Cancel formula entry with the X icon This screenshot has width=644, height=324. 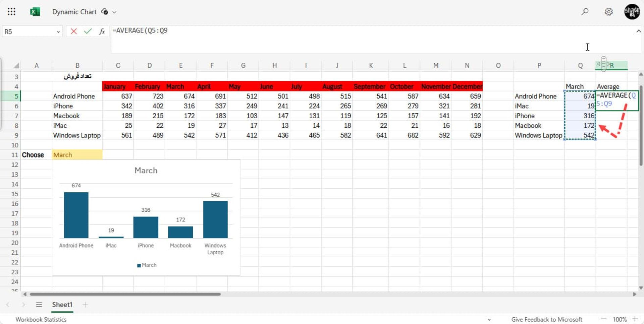74,31
